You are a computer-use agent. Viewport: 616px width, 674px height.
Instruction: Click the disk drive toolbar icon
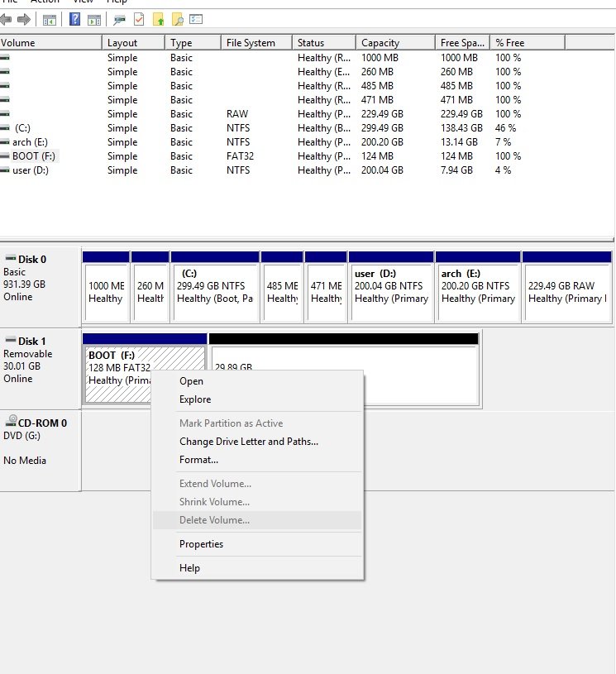pos(120,19)
